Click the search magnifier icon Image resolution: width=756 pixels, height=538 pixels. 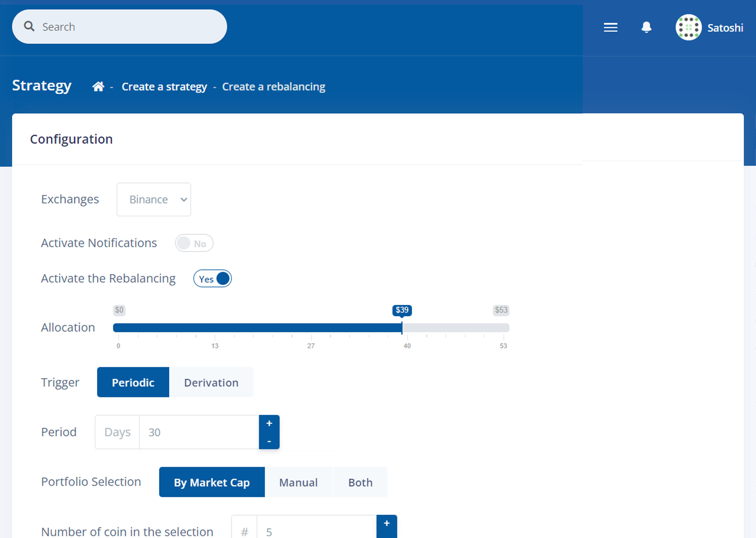(29, 27)
